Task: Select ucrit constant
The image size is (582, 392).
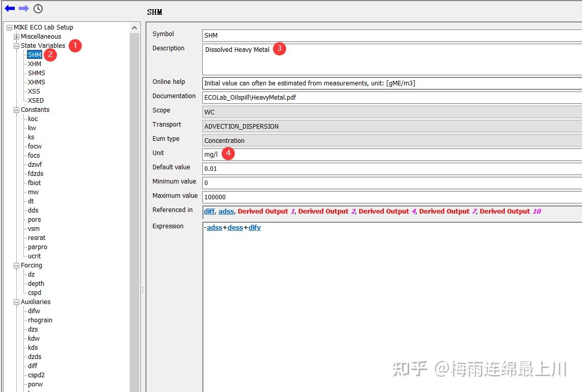Action: click(34, 256)
